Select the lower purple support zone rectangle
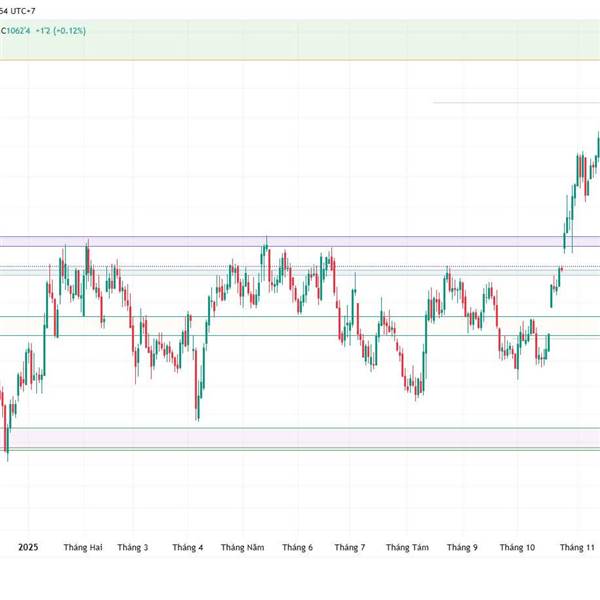 click(300, 438)
